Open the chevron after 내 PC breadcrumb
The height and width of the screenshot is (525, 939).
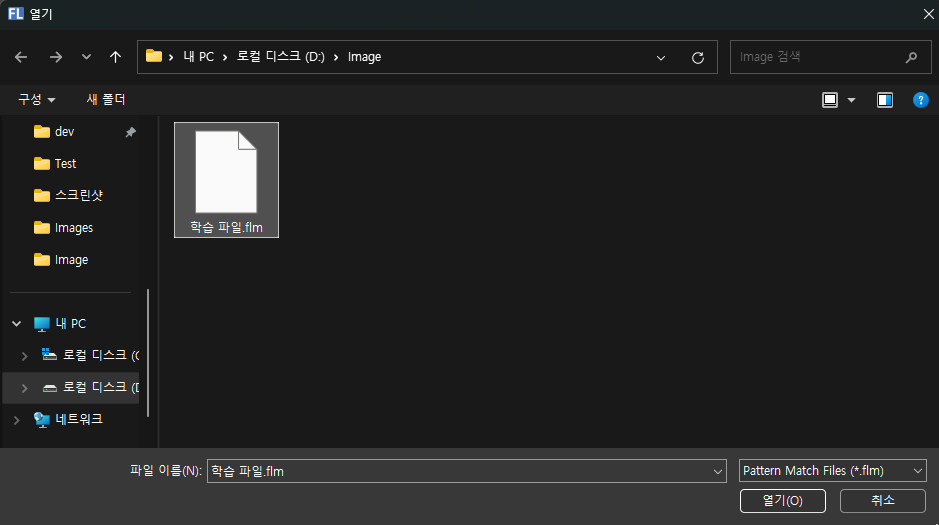point(225,57)
